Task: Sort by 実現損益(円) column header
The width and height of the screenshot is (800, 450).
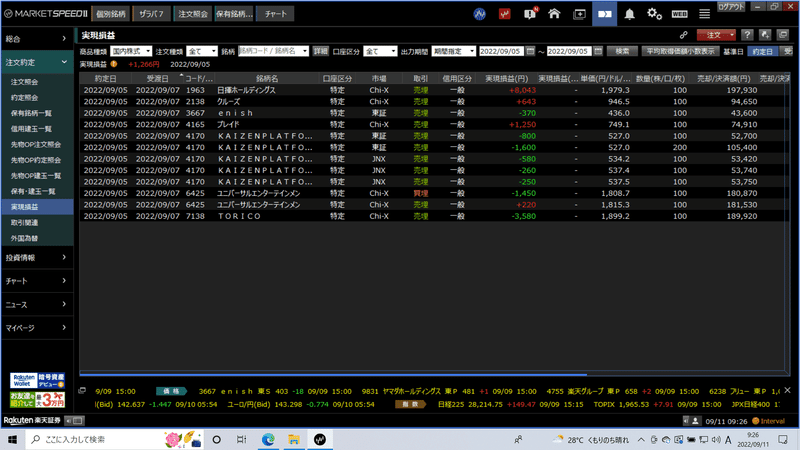Action: pyautogui.click(x=506, y=79)
